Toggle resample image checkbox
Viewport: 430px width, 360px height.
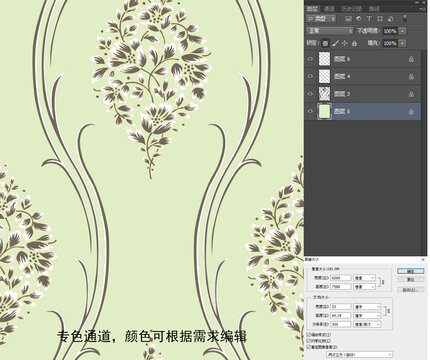[x=308, y=347]
